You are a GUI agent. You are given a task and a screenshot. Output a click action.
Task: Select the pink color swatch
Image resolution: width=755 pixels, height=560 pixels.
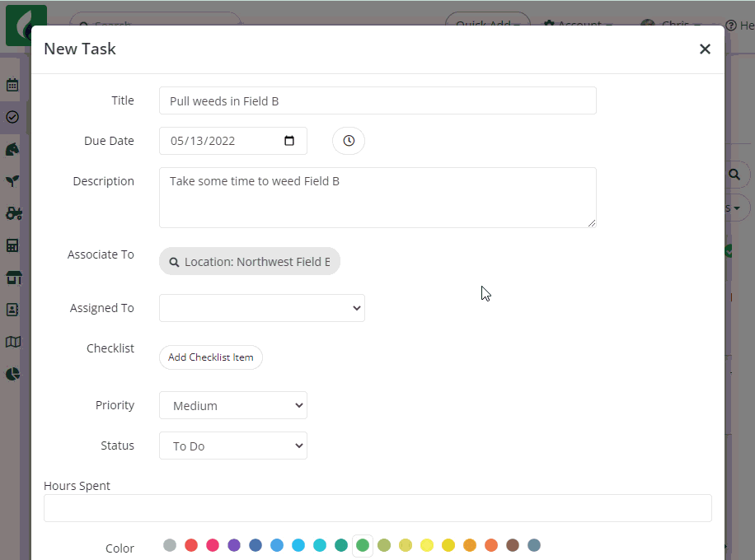click(x=213, y=545)
